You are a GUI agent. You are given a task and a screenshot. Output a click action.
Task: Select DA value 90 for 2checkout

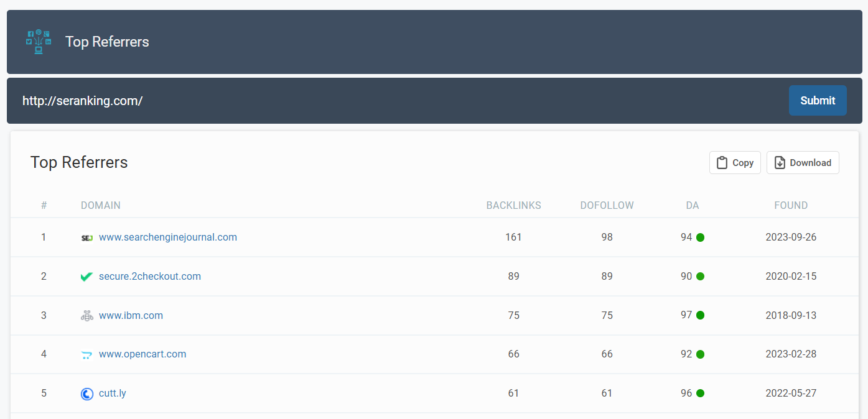(686, 277)
